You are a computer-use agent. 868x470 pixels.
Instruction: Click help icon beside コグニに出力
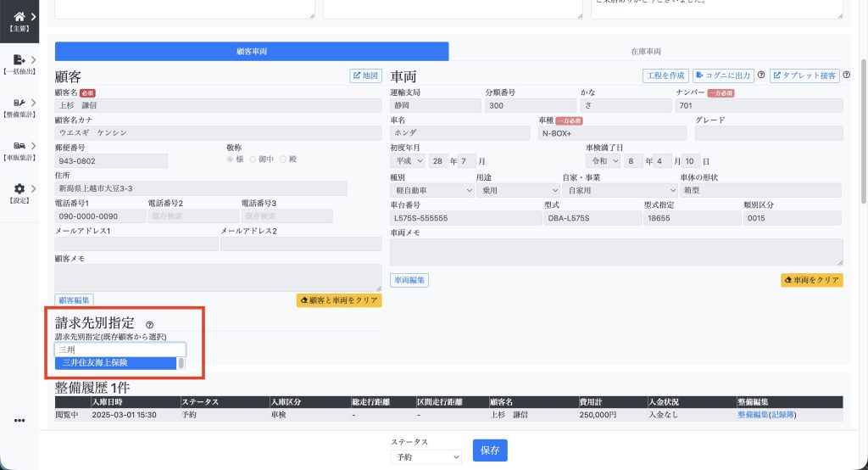click(x=761, y=76)
